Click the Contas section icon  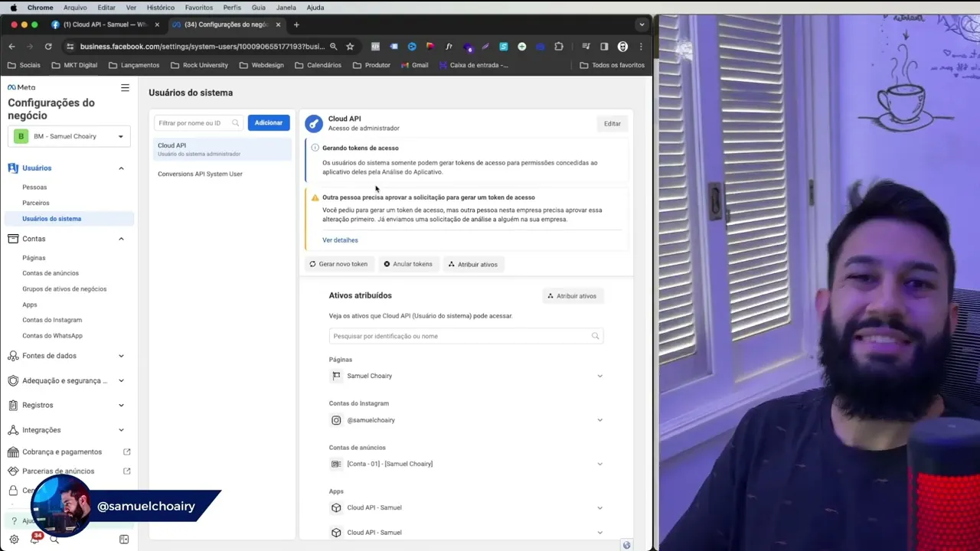13,239
